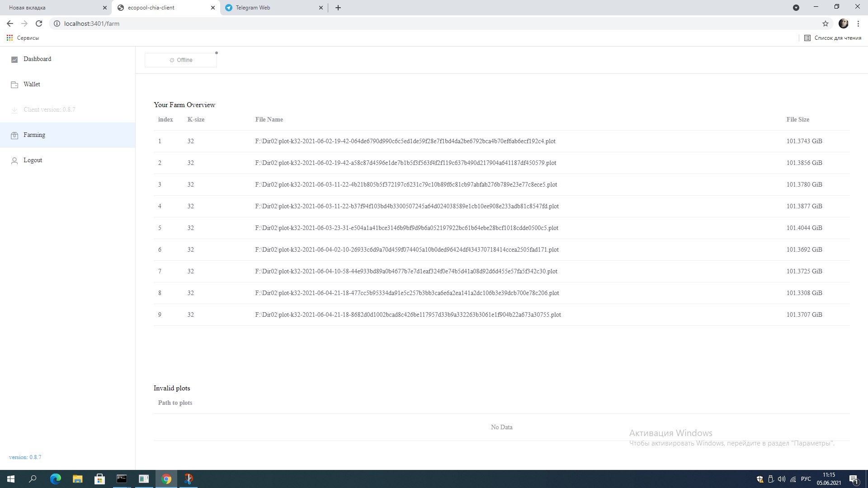Click the Dashboard chart icon in sidebar
Image resolution: width=868 pixels, height=488 pixels.
(x=14, y=60)
